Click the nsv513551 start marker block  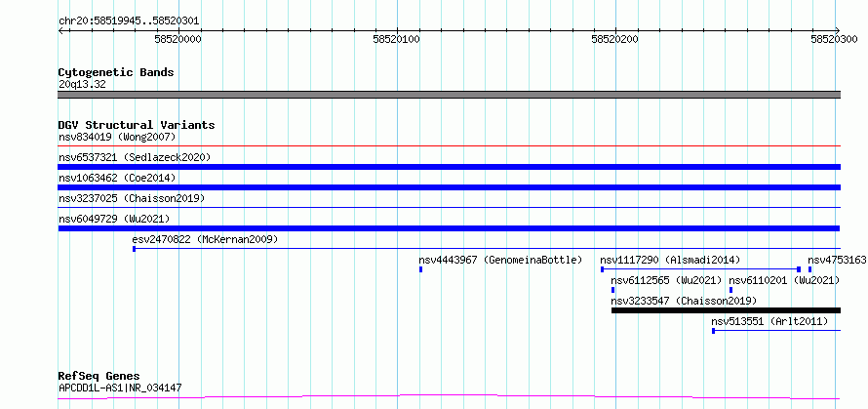tap(713, 331)
